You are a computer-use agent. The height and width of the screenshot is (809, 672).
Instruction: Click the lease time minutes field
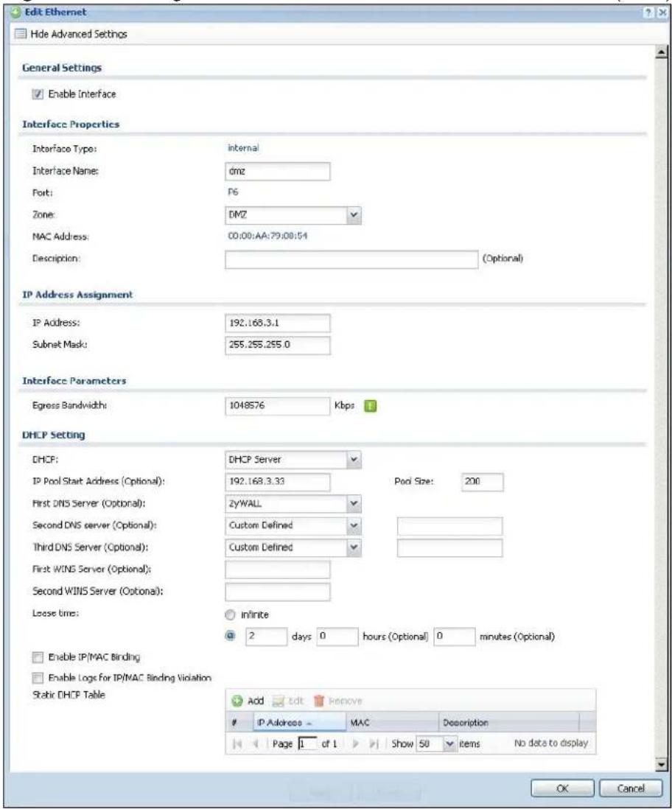pos(454,636)
